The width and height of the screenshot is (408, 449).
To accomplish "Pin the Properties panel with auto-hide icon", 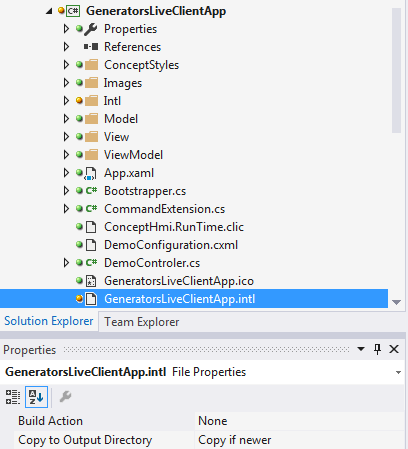I will coord(377,349).
